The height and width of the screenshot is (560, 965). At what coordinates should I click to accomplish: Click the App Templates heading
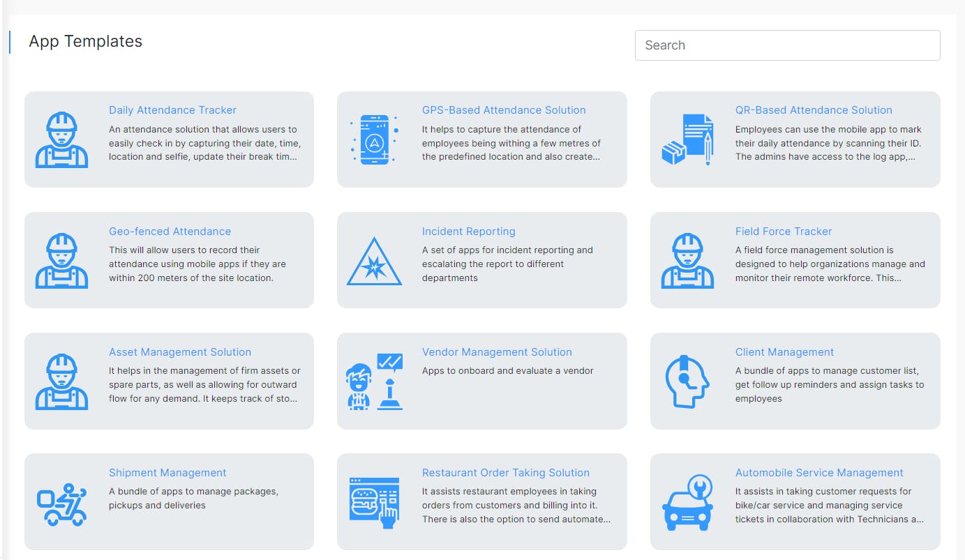pyautogui.click(x=86, y=41)
